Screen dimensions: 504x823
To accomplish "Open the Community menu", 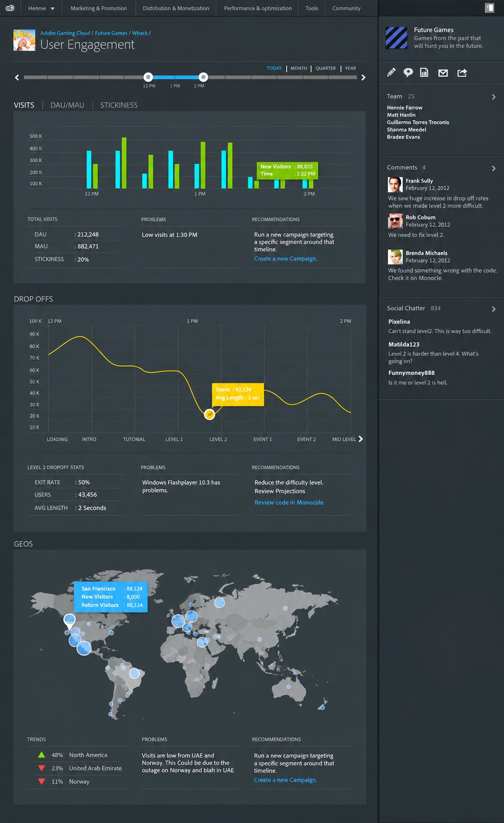I will (346, 8).
